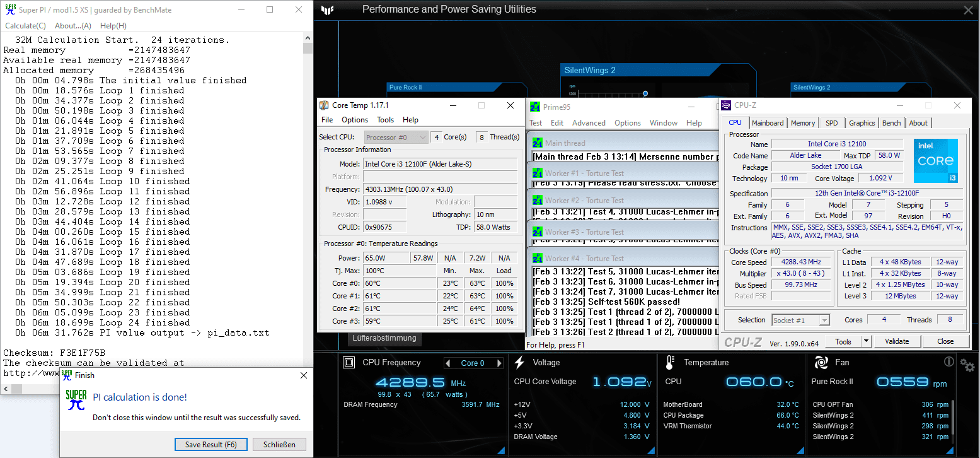This screenshot has width=980, height=458.
Task: Click the Worker #4 Torture Test icon
Action: (x=538, y=258)
